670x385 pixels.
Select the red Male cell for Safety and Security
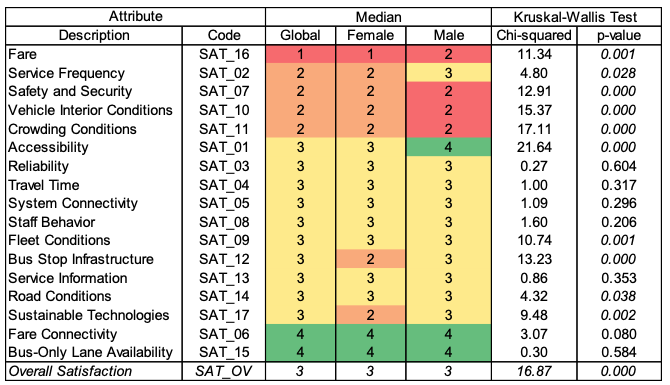click(x=448, y=91)
